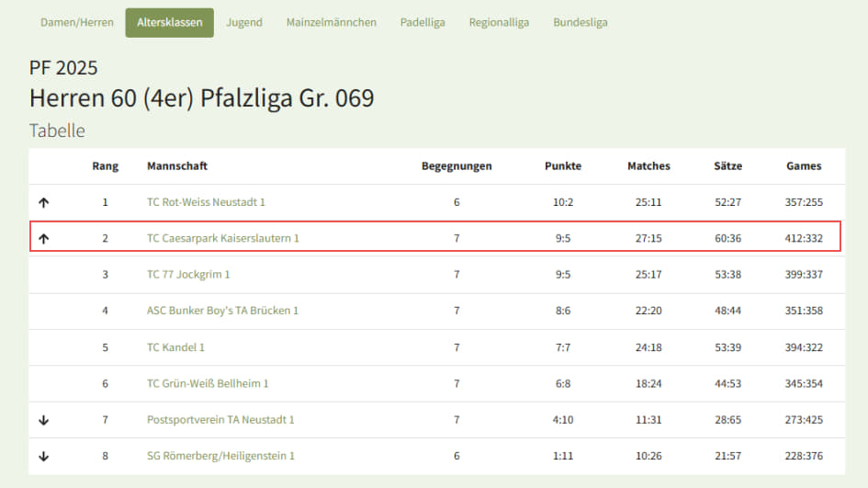Open the Padelliga tab
Viewport: 868px width, 488px height.
point(423,23)
